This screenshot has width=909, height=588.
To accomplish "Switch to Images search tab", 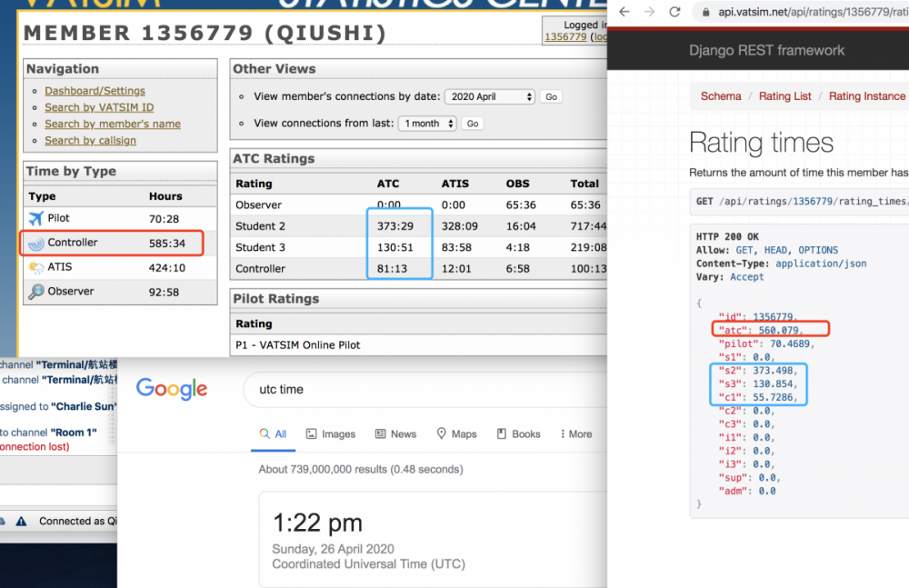I will (x=329, y=434).
